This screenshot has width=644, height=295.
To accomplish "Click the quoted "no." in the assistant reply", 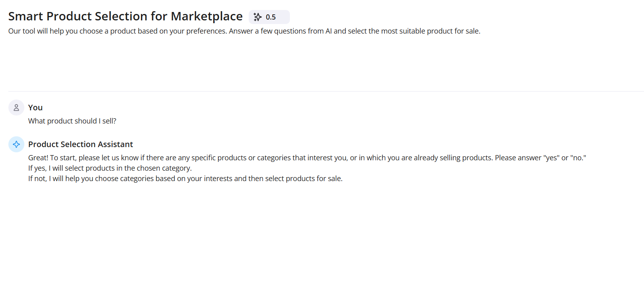I will [x=578, y=158].
